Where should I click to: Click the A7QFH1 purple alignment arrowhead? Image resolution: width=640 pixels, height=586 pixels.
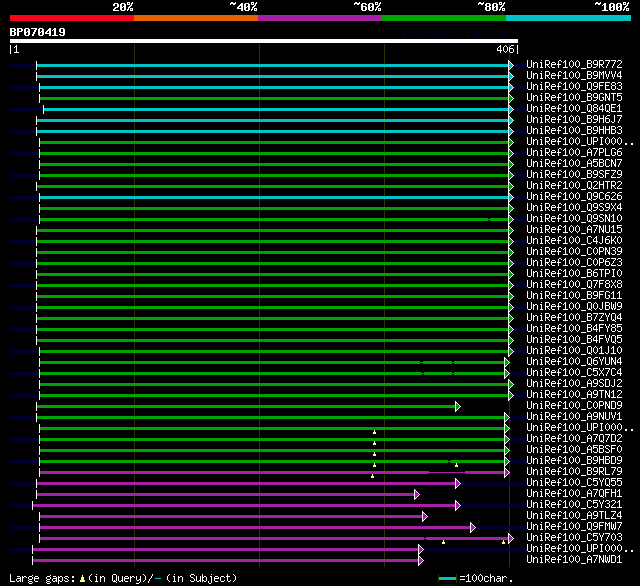[416, 495]
